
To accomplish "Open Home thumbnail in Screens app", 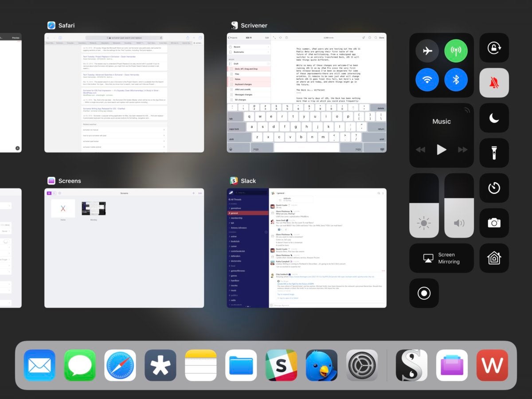I will (x=63, y=208).
